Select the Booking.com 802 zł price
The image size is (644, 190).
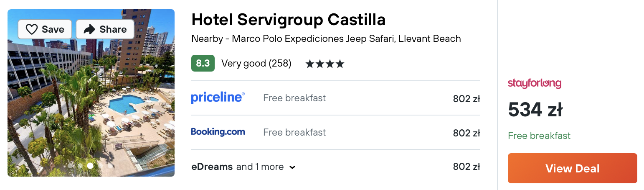pos(467,133)
